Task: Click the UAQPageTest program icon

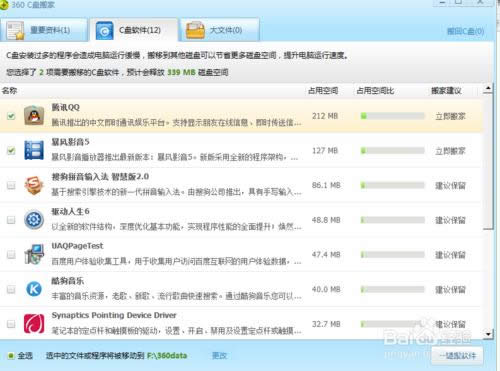Action: [34, 254]
